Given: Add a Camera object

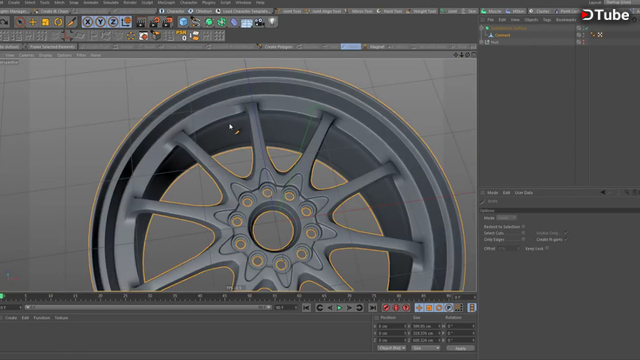Looking at the screenshot, I should tap(259, 22).
